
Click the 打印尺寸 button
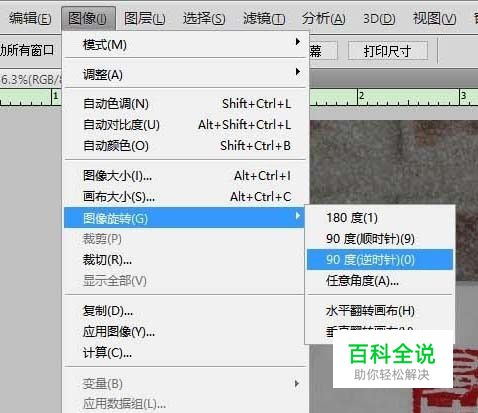[388, 51]
